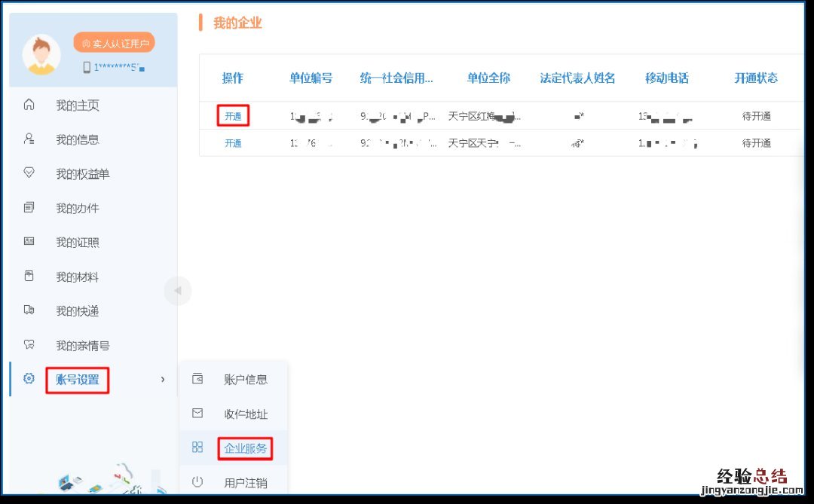814x504 pixels.
Task: Click the certificate icon beside 我的证照
Action: [x=29, y=241]
